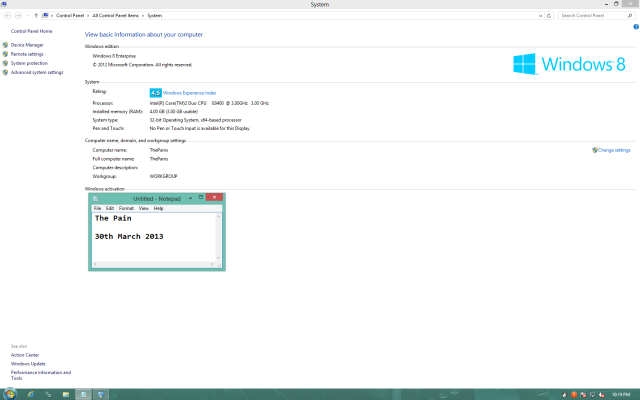Open Remote settings link
Viewport: 640px width, 400px height.
pos(27,54)
